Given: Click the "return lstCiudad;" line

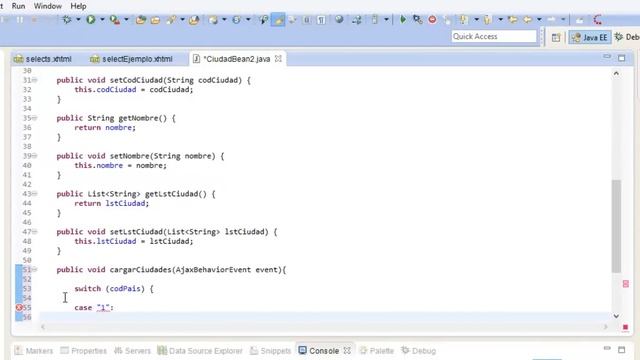Looking at the screenshot, I should coord(111,203).
